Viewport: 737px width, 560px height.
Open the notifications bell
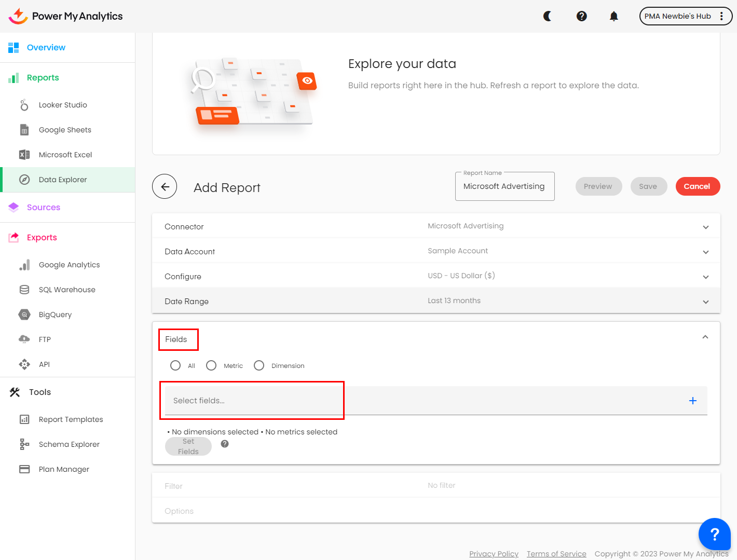click(x=613, y=16)
